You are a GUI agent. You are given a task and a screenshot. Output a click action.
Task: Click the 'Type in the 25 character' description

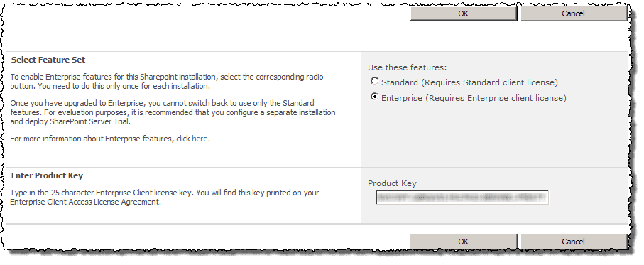(165, 198)
